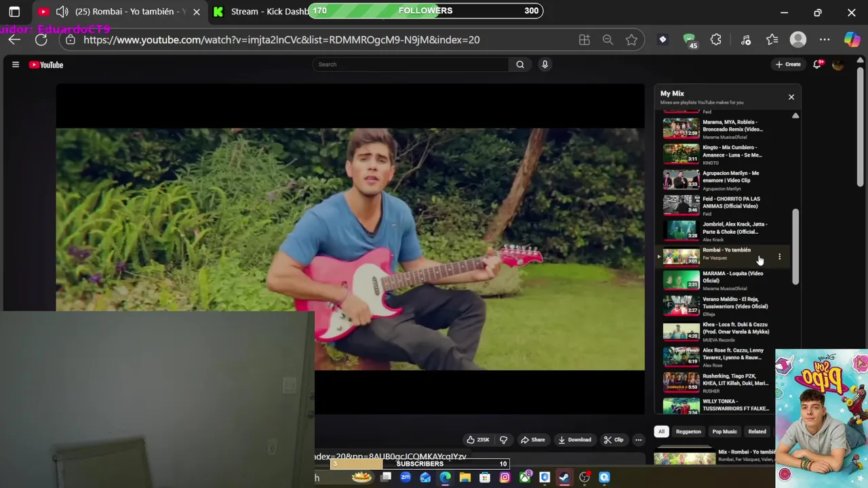868x488 pixels.
Task: Play Jombriel, Alex Krack - Parte & Choke
Action: (724, 231)
